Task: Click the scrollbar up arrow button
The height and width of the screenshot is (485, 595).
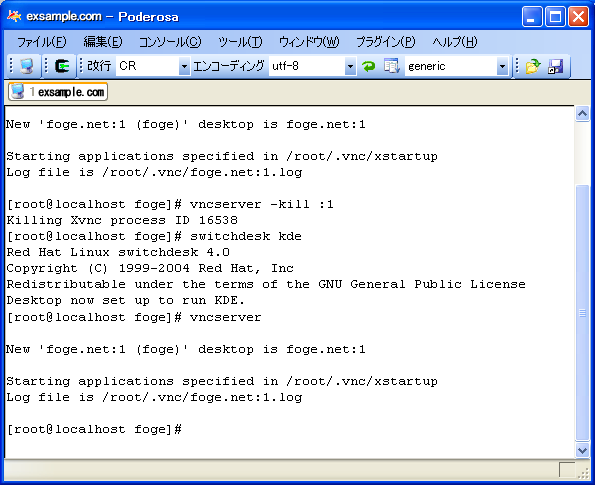Action: pos(582,113)
